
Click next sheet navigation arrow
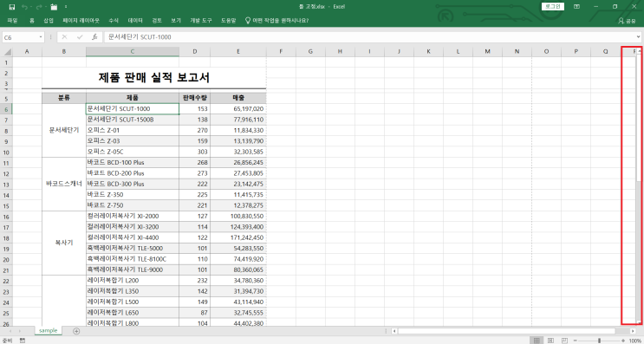pos(19,331)
